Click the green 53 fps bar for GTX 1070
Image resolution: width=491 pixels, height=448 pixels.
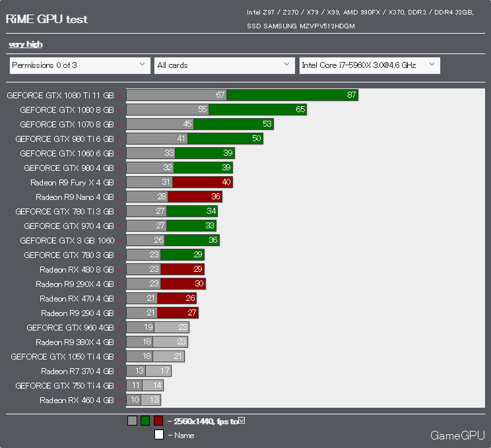tap(233, 124)
